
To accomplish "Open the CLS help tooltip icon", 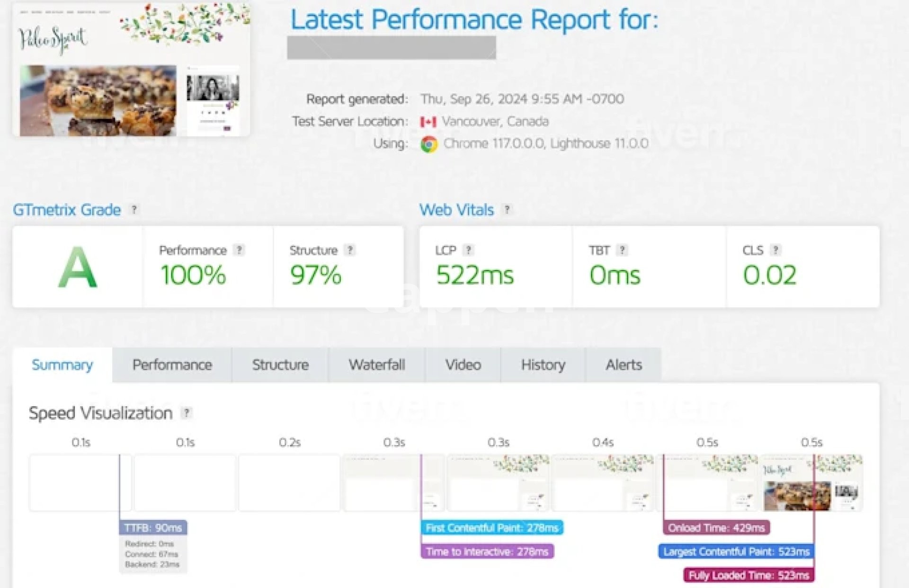I will pos(775,250).
